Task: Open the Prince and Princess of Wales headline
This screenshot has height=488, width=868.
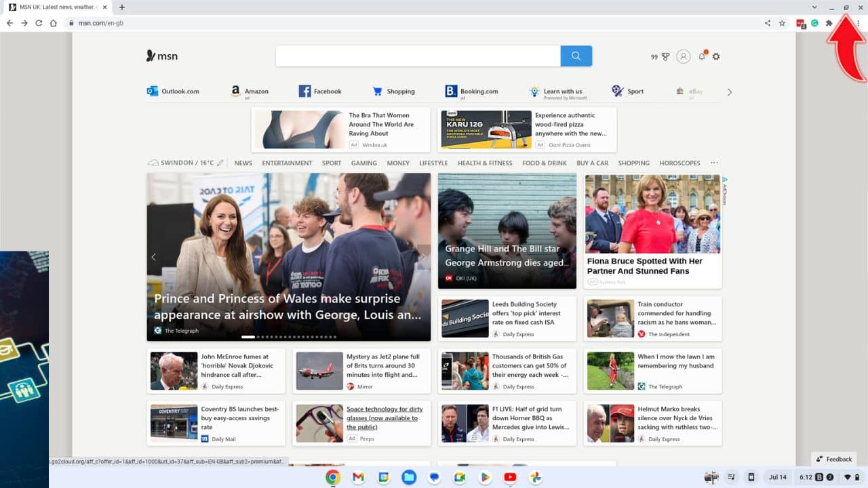Action: 287,307
